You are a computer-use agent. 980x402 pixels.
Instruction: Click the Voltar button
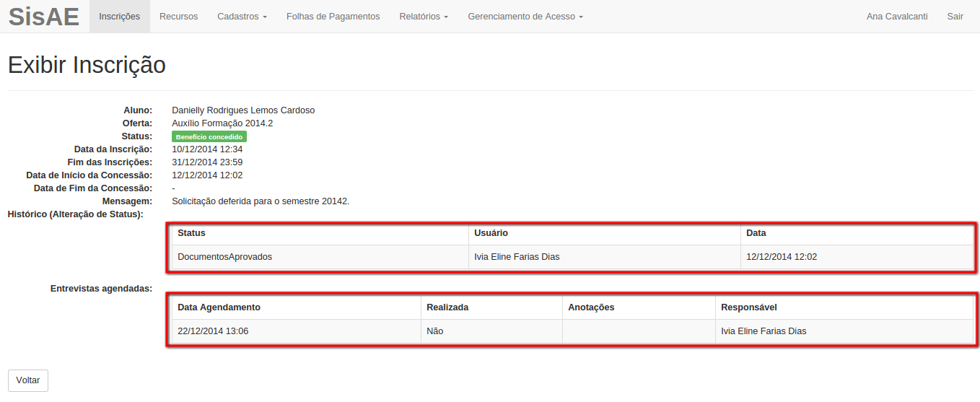pos(28,380)
